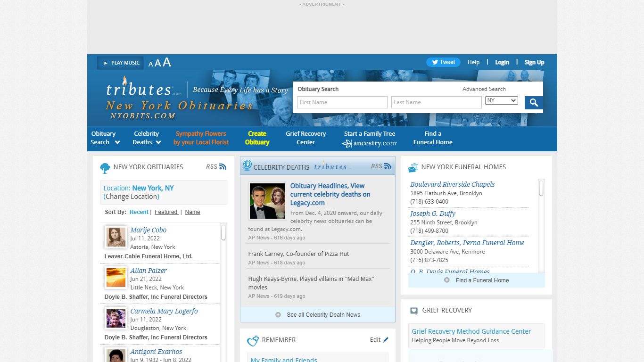Open the Grief Recovery Center menu item
The image size is (644, 362).
(306, 138)
